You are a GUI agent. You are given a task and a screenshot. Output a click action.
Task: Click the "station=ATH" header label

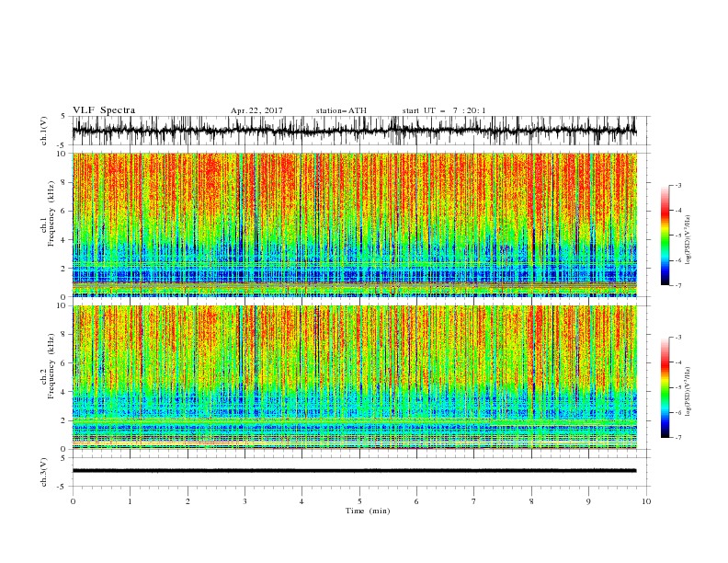341,110
